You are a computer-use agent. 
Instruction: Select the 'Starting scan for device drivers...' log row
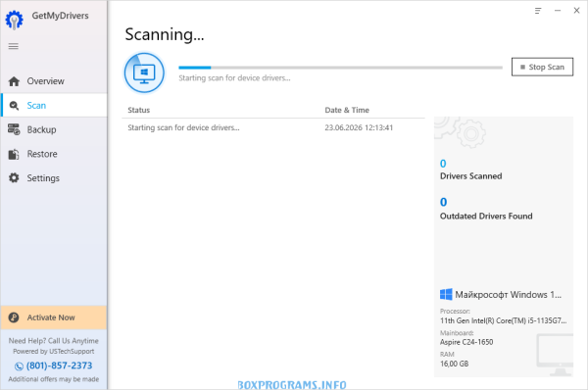273,127
